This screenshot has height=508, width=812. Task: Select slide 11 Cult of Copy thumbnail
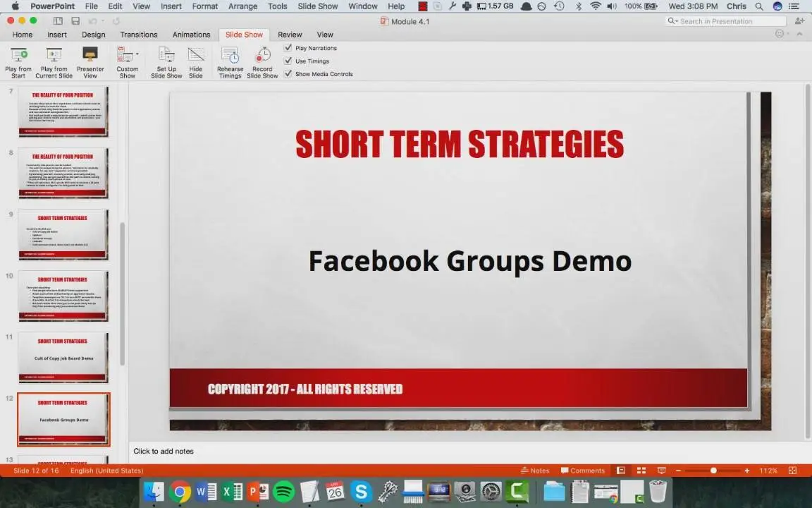pyautogui.click(x=63, y=357)
